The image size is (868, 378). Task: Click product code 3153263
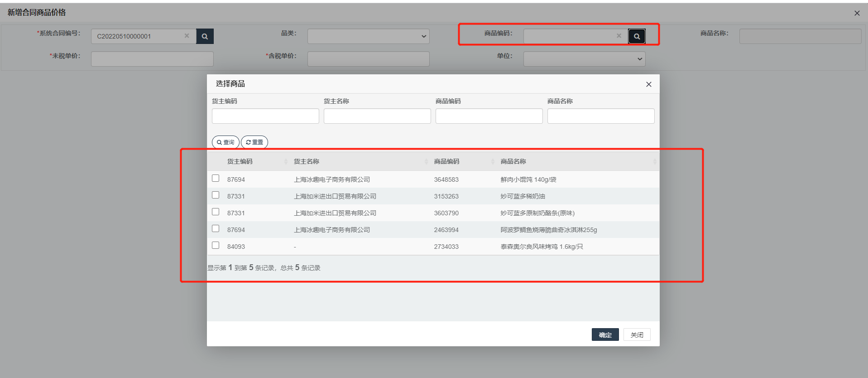(x=446, y=196)
